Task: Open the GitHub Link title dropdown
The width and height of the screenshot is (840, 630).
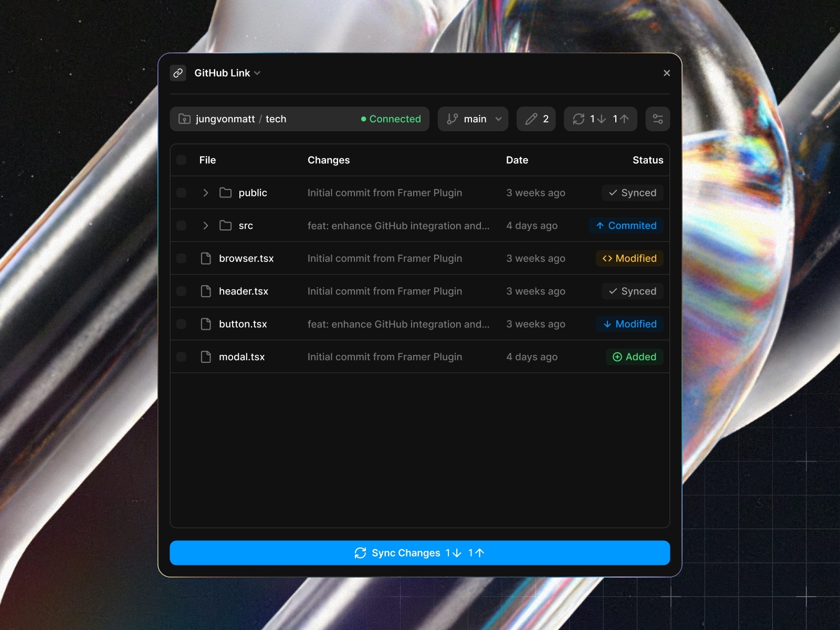Action: (x=257, y=73)
